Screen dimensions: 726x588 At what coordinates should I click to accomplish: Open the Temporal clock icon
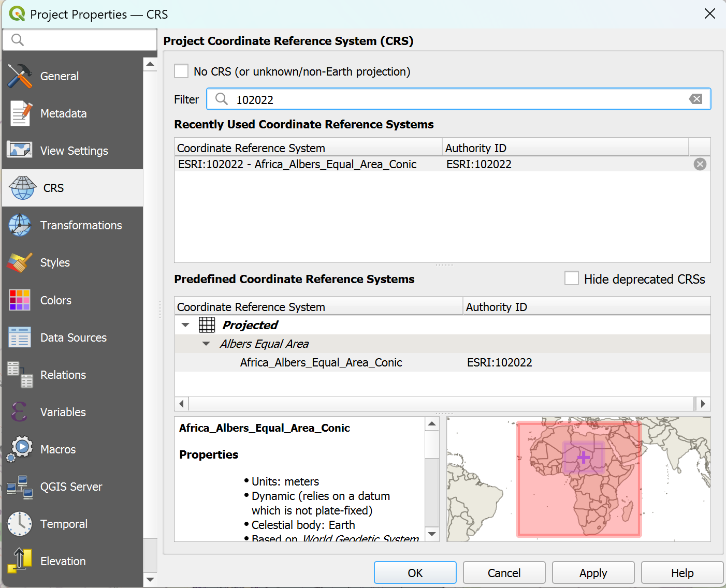point(20,524)
